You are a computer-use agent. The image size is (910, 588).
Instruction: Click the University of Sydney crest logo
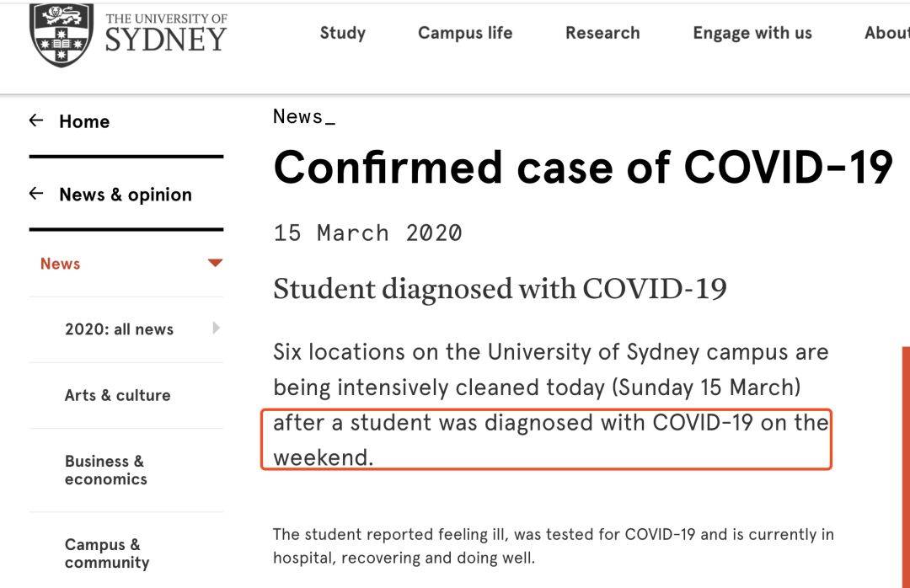tap(61, 35)
